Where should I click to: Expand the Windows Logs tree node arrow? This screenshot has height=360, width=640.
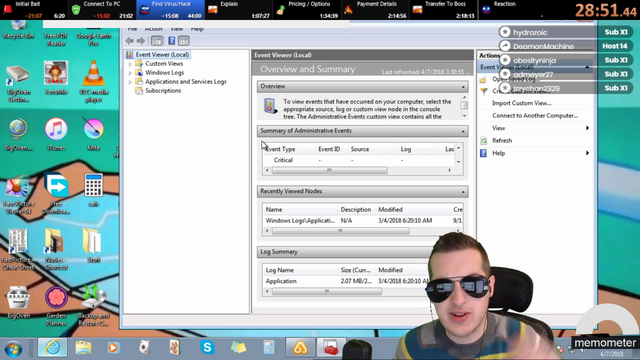coord(130,73)
